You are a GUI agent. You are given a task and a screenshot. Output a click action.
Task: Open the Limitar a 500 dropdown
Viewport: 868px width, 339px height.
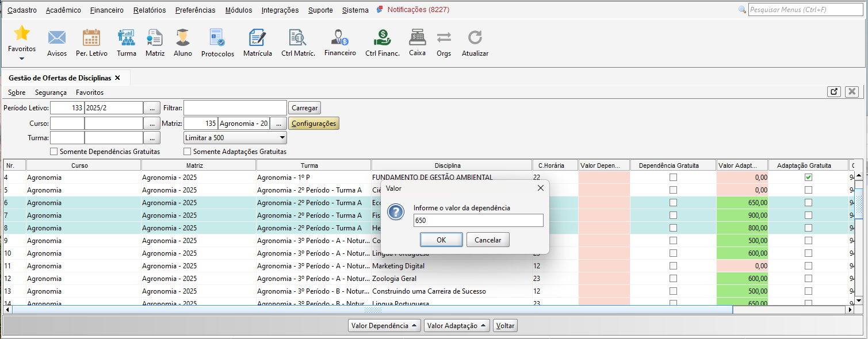235,138
